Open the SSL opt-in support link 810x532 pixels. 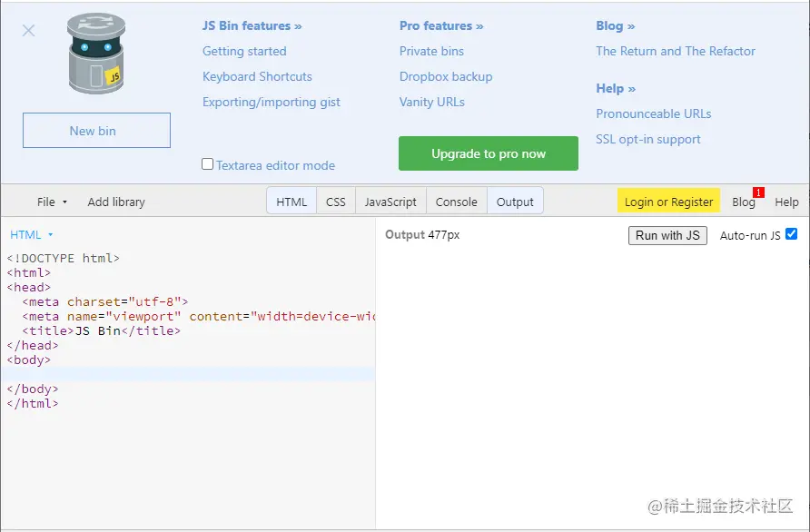(x=647, y=139)
